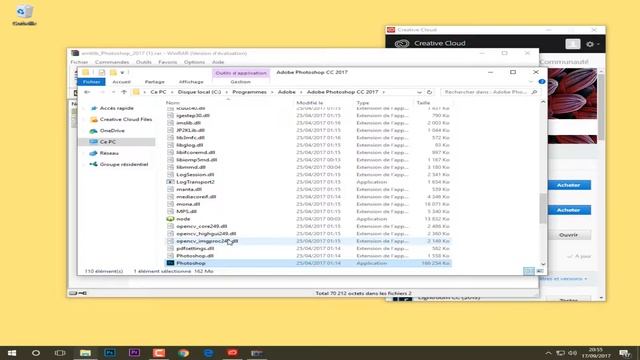
Task: Click Ouvrir button in Creative Cloud
Action: [x=569, y=235]
